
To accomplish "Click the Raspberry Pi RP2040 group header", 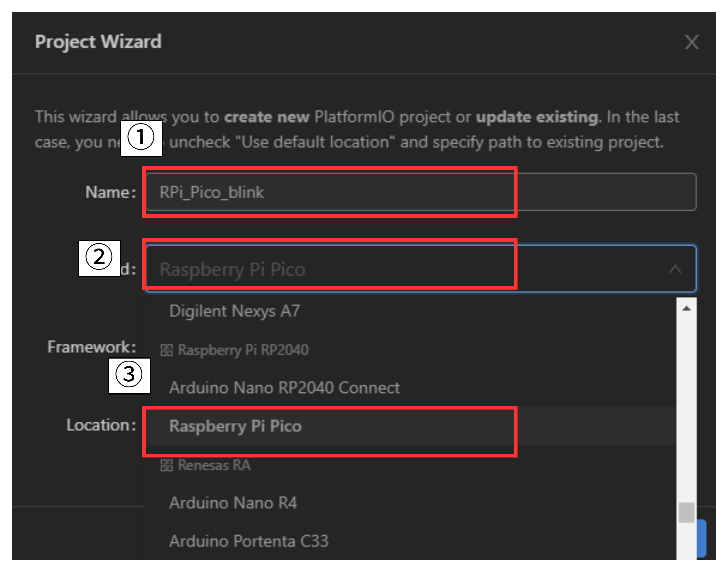I will point(243,350).
